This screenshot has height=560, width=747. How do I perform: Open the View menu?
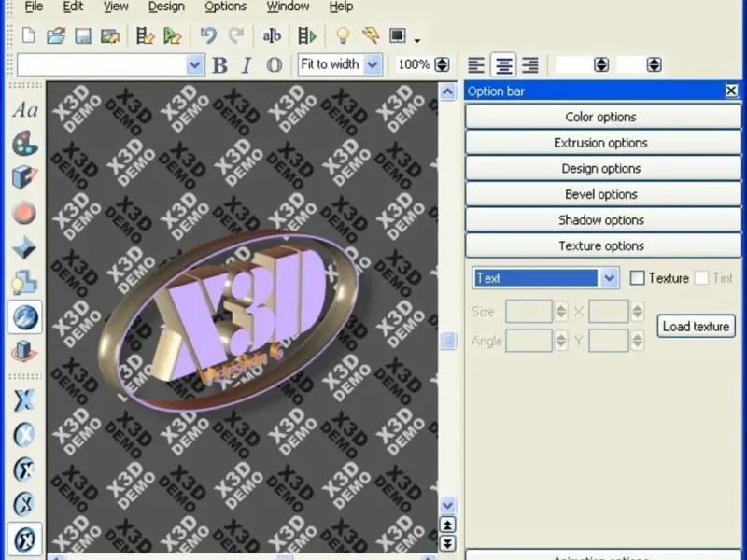click(x=116, y=7)
